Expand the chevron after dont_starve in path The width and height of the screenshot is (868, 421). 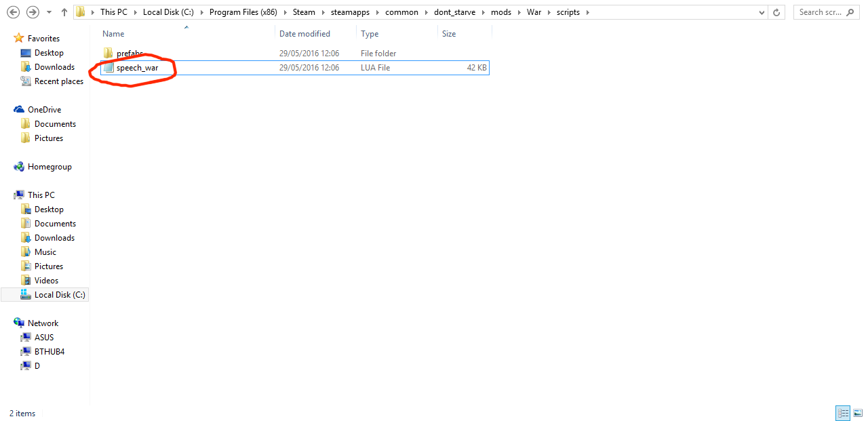pos(483,12)
